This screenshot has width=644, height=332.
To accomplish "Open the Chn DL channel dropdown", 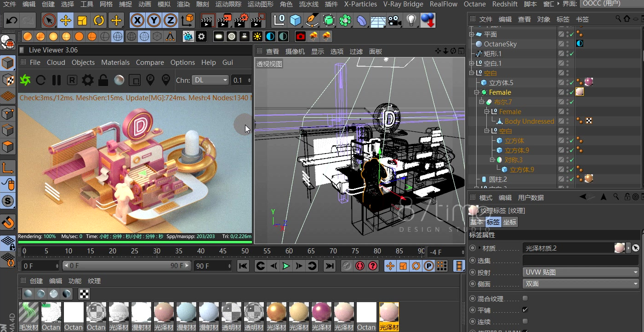I will [x=210, y=80].
